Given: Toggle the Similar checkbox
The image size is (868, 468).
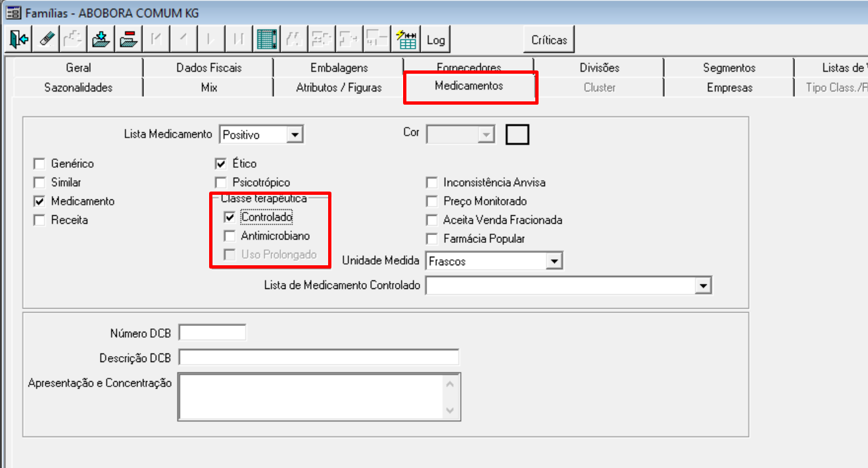Looking at the screenshot, I should point(39,182).
